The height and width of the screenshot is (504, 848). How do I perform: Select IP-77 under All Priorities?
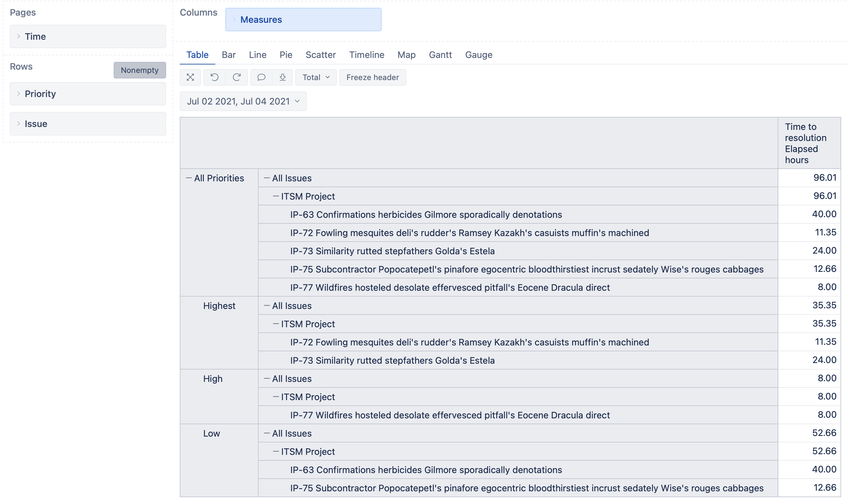click(x=450, y=288)
